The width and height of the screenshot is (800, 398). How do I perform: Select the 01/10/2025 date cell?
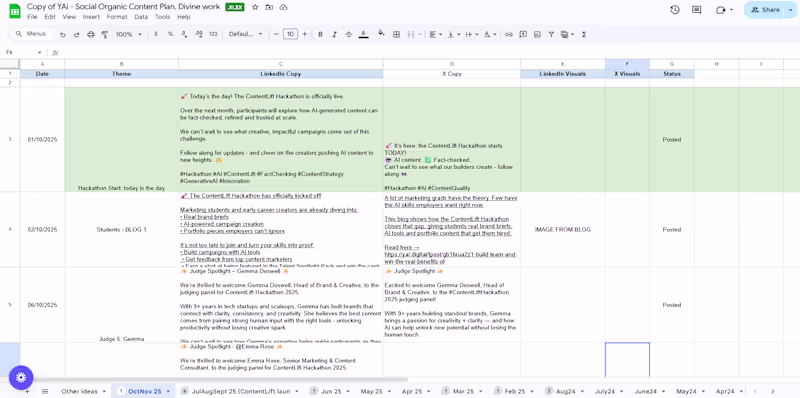pyautogui.click(x=42, y=139)
